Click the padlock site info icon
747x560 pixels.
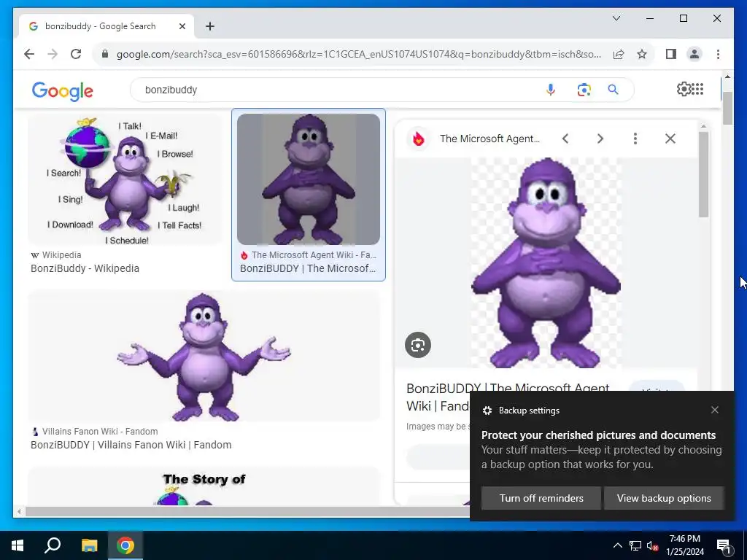pyautogui.click(x=105, y=54)
